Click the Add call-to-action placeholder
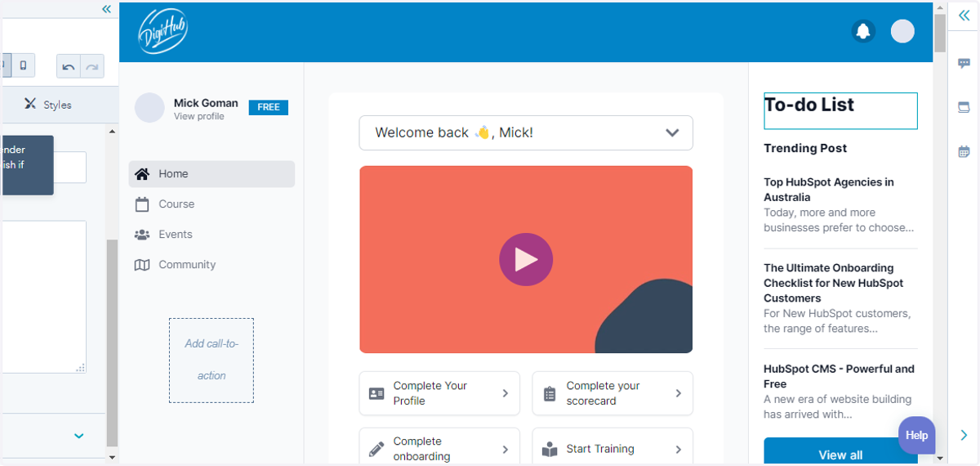Viewport: 980px width, 466px height. point(212,361)
